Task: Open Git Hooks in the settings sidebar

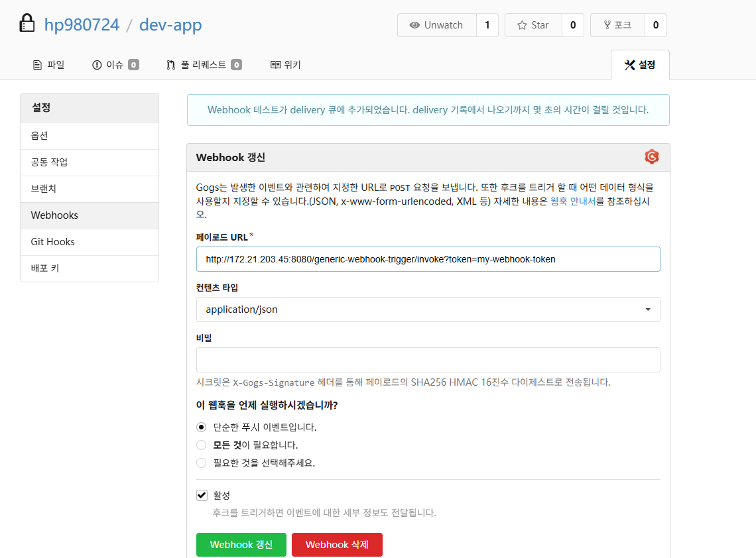Action: pos(90,242)
